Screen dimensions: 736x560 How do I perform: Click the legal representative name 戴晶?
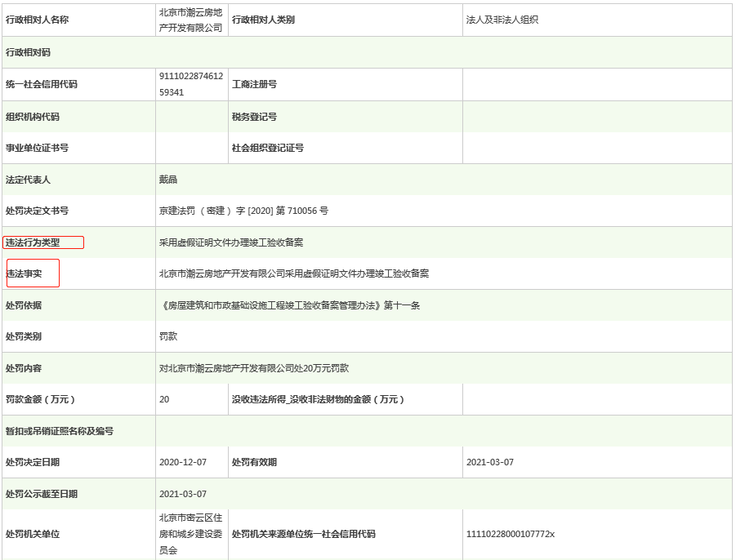[168, 180]
